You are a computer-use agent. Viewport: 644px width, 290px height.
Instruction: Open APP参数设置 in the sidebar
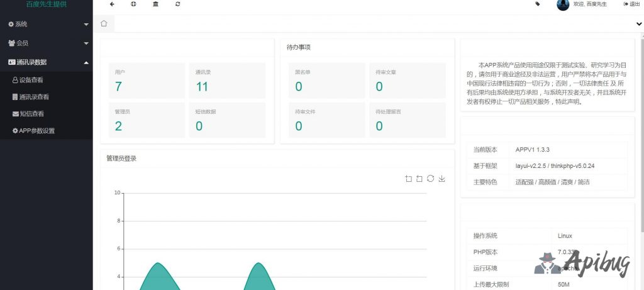(36, 131)
